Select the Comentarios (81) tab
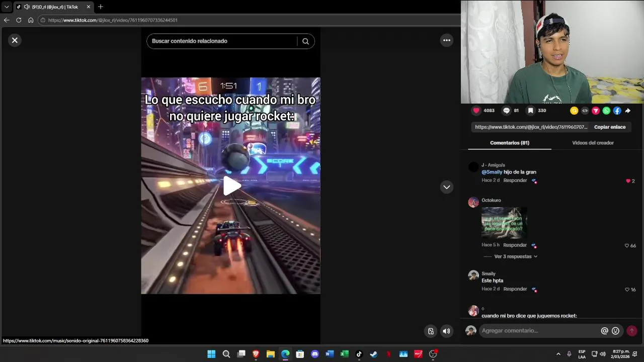This screenshot has height=362, width=644. pos(510,143)
